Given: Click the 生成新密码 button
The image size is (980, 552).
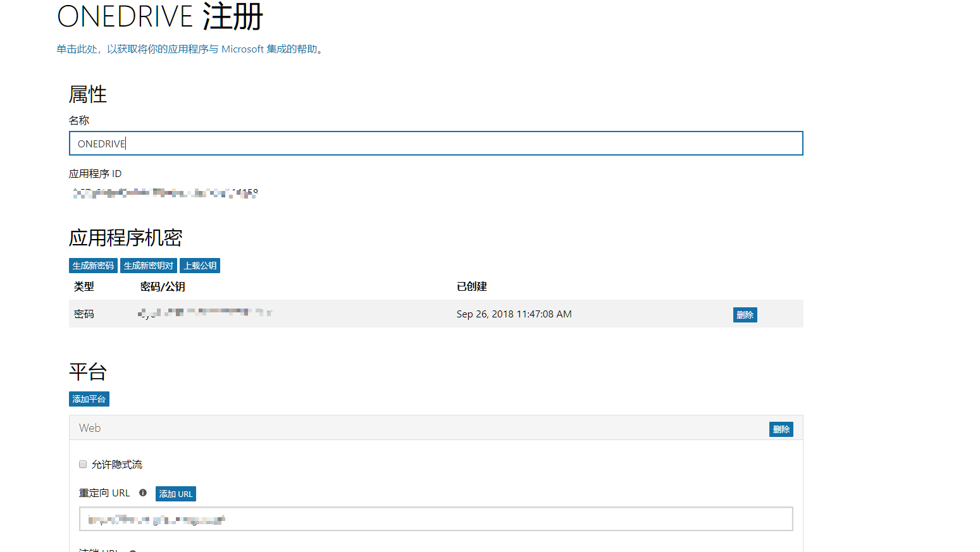Looking at the screenshot, I should pyautogui.click(x=93, y=266).
